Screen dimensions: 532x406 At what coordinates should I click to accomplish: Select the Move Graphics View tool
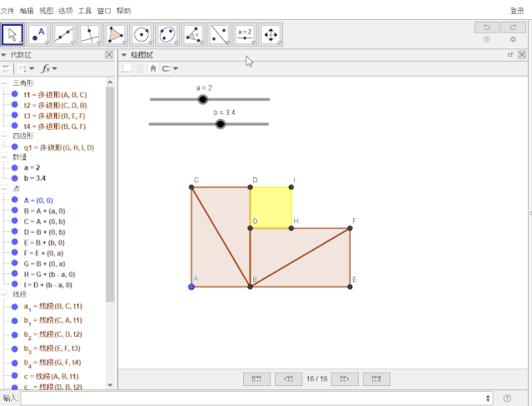(x=271, y=35)
